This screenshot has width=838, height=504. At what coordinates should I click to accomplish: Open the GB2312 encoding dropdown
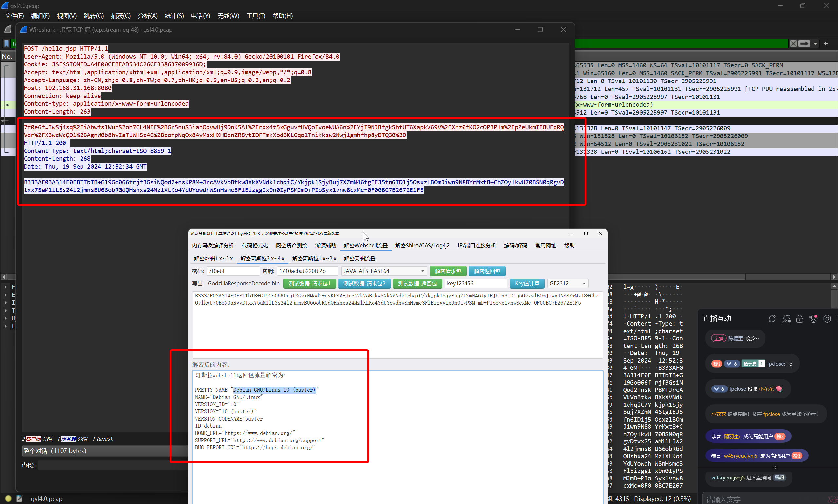tap(568, 284)
